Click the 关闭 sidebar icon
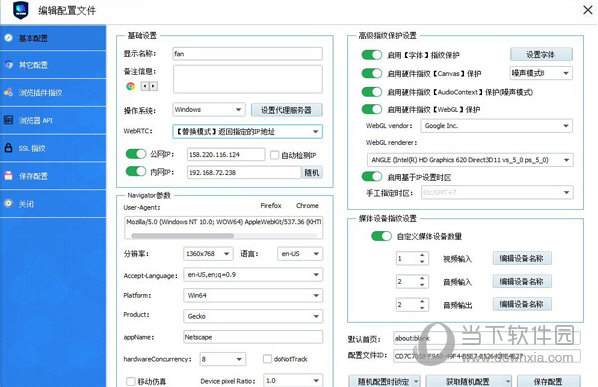 tap(8, 204)
